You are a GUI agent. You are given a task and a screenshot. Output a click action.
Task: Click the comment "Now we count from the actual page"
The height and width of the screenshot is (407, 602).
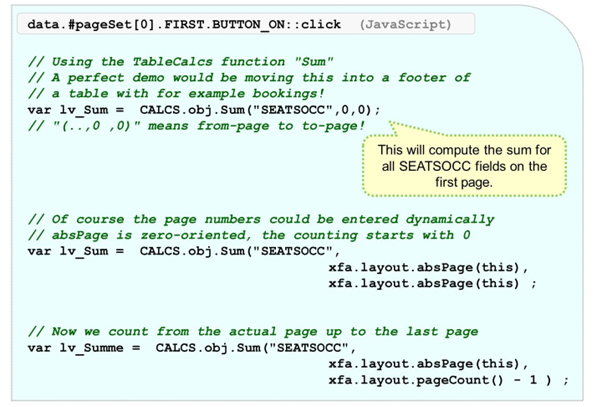coord(252,331)
